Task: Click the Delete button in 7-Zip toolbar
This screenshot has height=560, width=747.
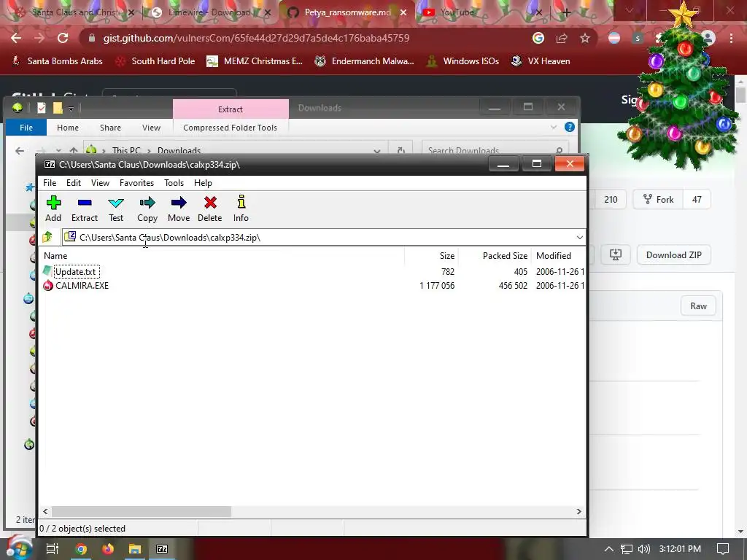Action: tap(210, 209)
